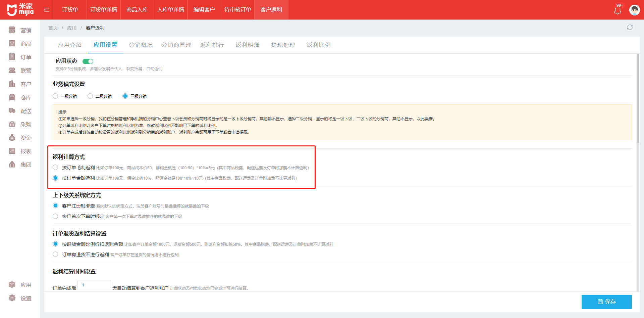Toggle the 应用状态 switch off

coord(88,61)
